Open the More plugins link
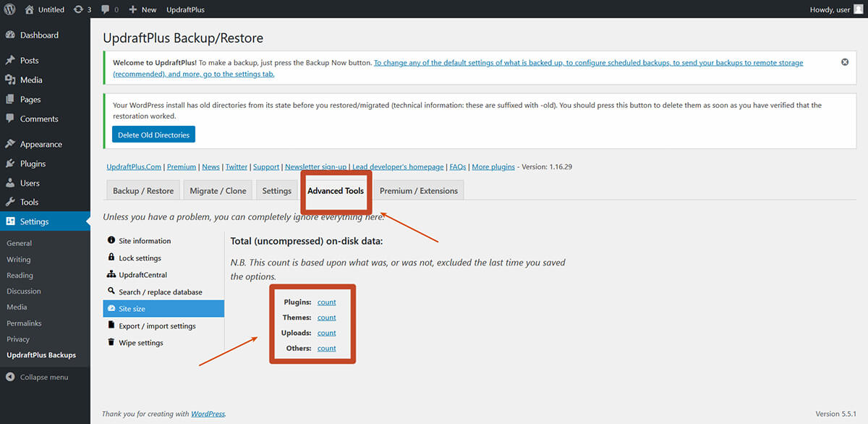 [493, 167]
